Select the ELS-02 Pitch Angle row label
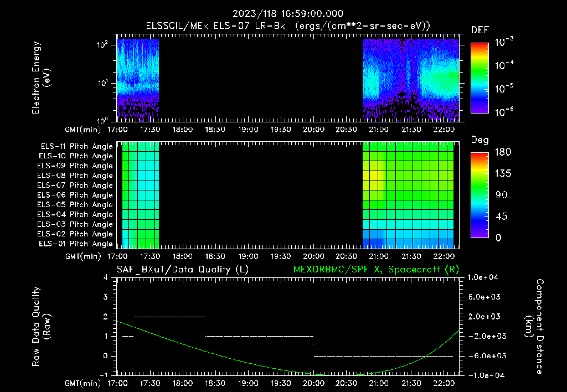567x392 pixels. click(x=75, y=234)
